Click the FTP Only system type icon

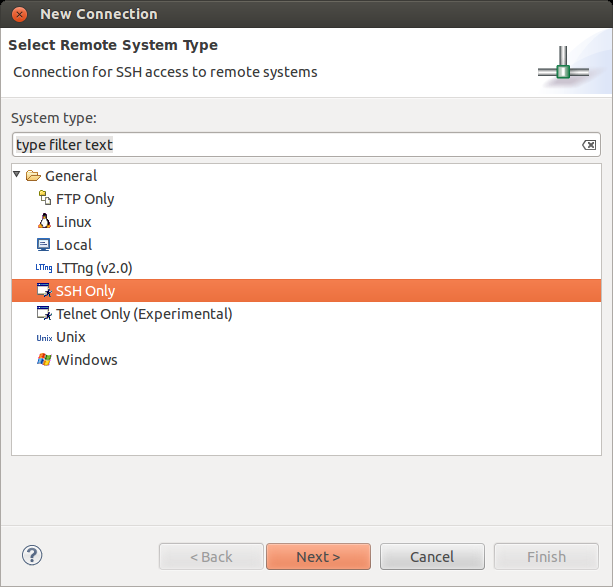tap(44, 199)
